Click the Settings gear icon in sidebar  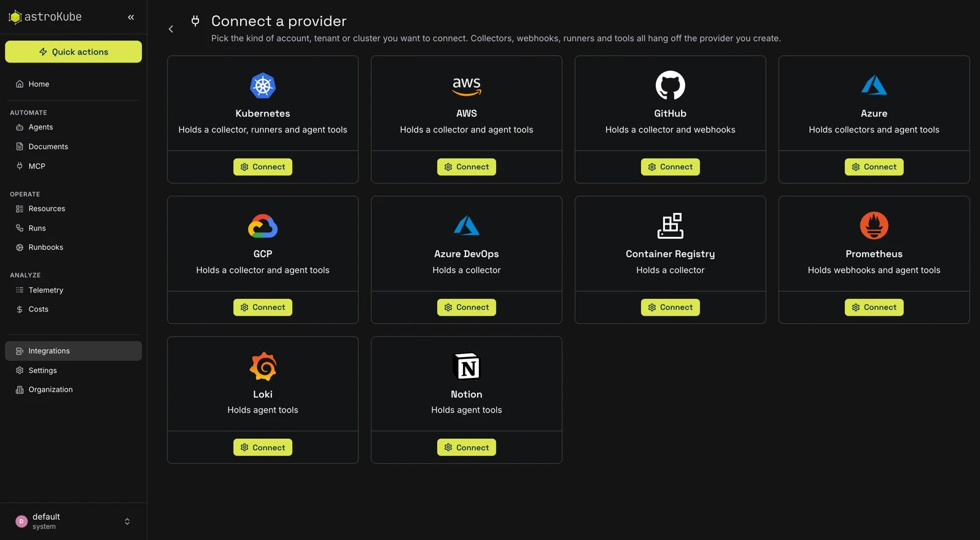(20, 371)
